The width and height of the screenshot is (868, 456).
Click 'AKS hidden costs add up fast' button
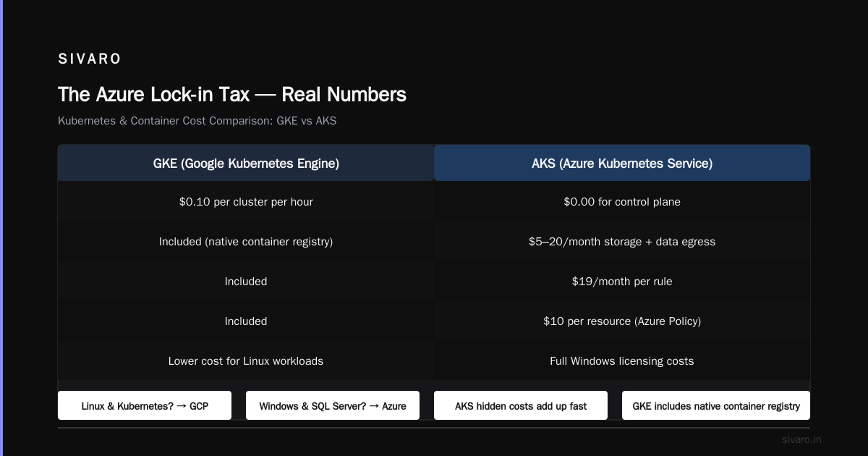(x=521, y=406)
